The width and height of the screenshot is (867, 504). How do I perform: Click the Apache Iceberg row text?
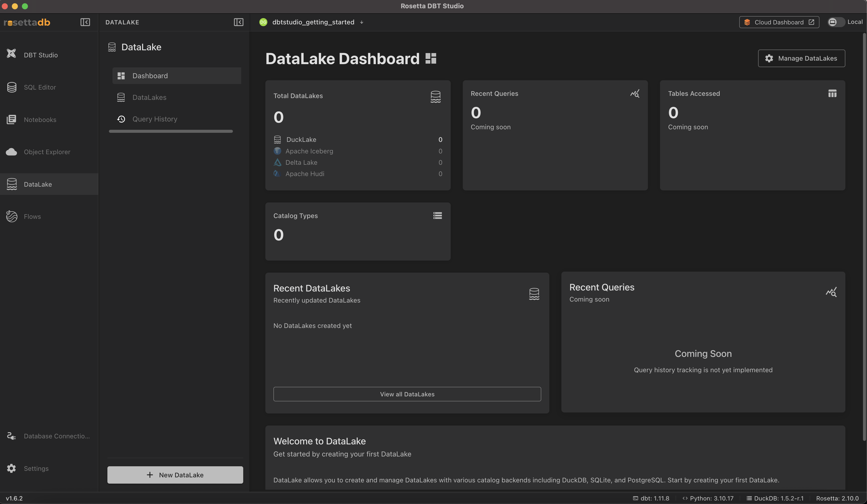point(309,151)
